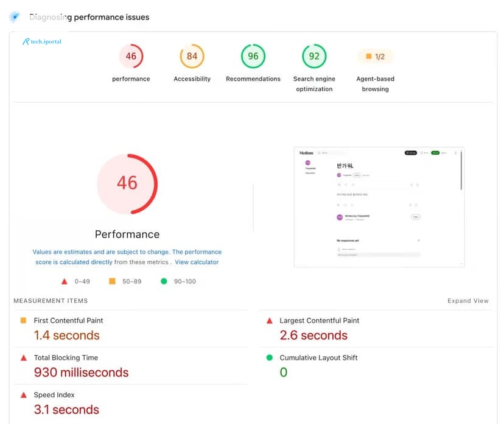This screenshot has height=424, width=504.
Task: Select the Recommendations score gauge 96
Action: click(253, 56)
